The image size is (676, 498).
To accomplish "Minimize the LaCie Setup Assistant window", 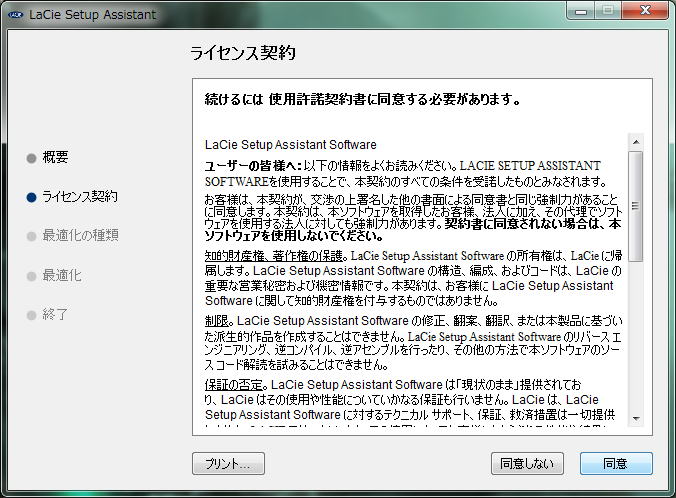I will point(581,11).
